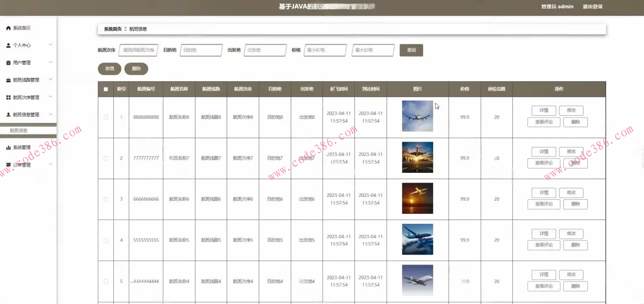Select the list icon beside 航班次序管理
This screenshot has height=304, width=644.
(8, 97)
